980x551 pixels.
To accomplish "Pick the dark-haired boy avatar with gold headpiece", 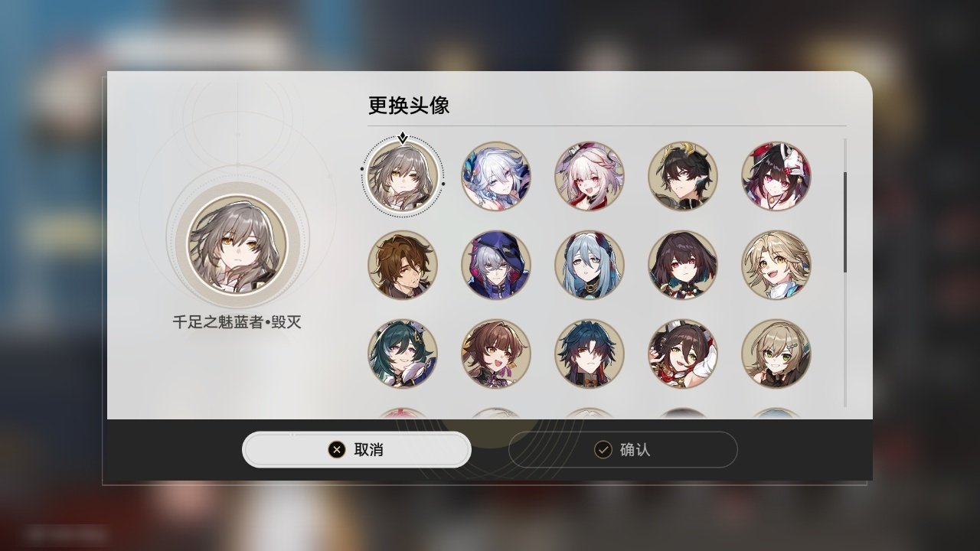I will [683, 176].
